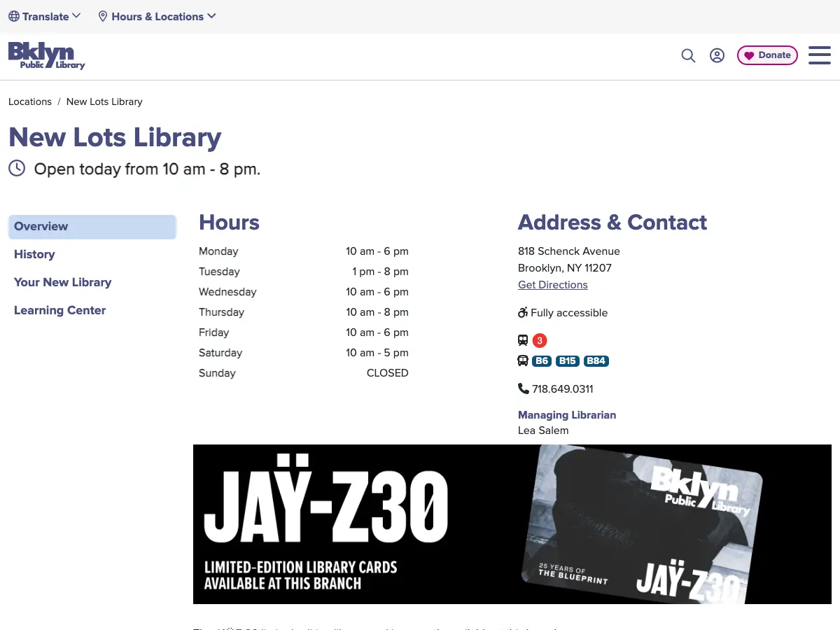Click the Fully accessible label
Image resolution: width=840 pixels, height=630 pixels.
569,313
